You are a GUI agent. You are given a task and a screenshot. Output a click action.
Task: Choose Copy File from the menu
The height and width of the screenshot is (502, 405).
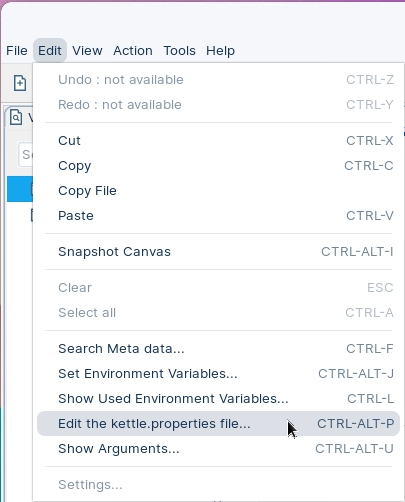[x=218, y=191]
